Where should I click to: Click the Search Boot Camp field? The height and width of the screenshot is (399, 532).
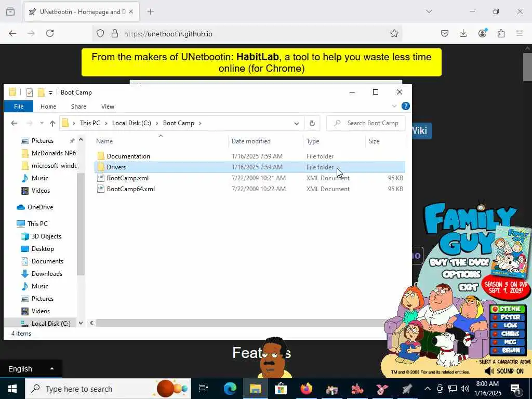[x=366, y=123]
